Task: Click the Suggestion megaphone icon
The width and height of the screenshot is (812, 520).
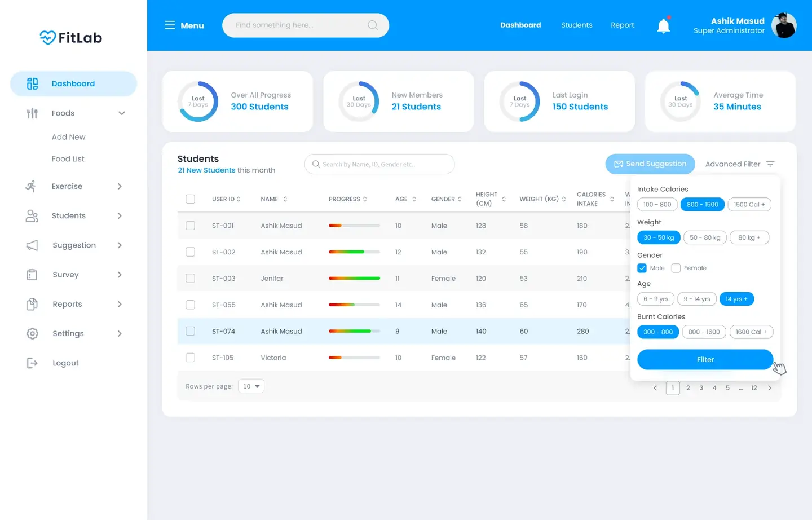Action: coord(32,245)
